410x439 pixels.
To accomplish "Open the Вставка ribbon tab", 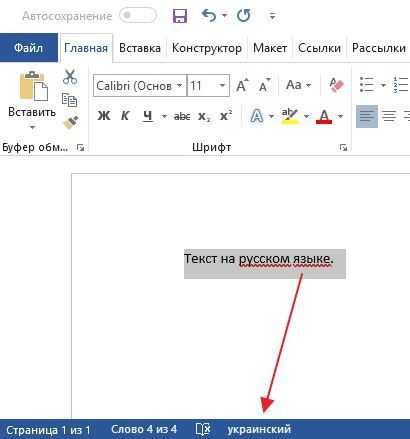I will click(140, 48).
